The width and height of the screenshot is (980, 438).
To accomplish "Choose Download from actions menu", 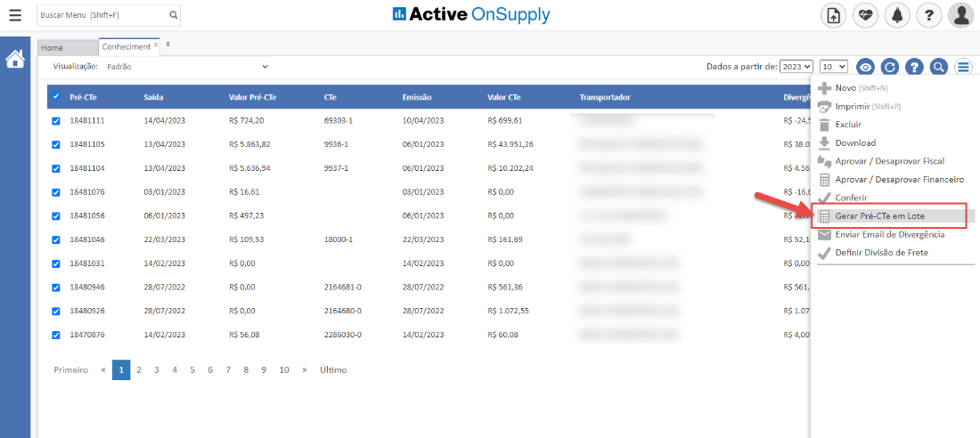I will click(846, 142).
